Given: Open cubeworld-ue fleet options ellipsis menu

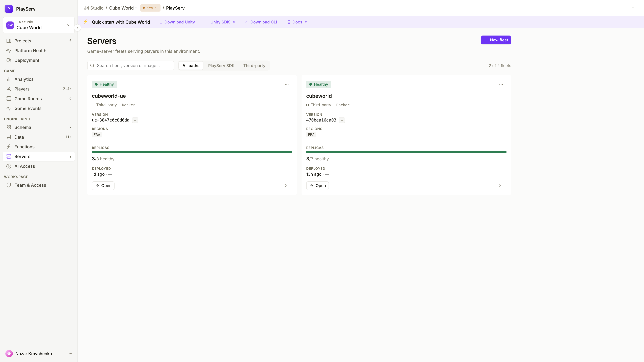Looking at the screenshot, I should tap(287, 84).
